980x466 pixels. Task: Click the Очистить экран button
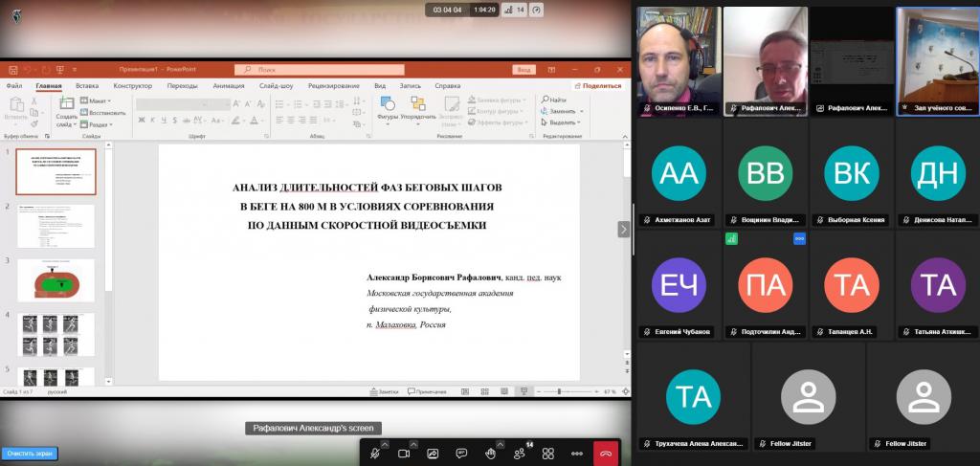(x=29, y=453)
